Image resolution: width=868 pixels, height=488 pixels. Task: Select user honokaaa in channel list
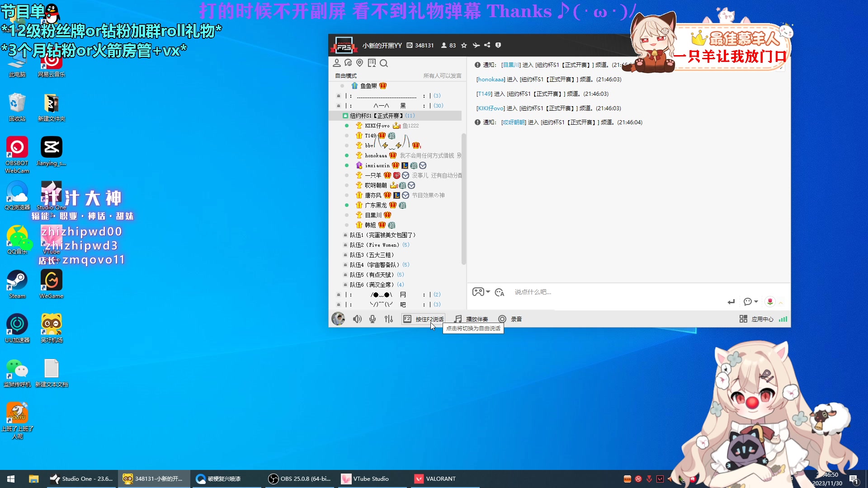376,155
